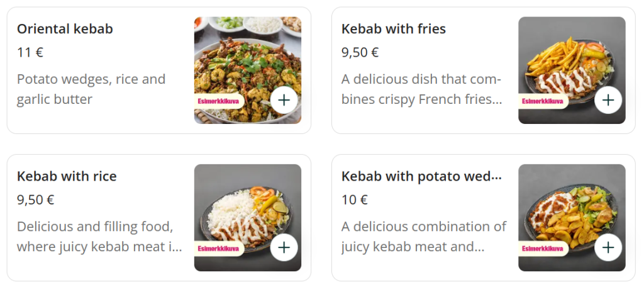Screen dimensions: 644x287
Task: Click the Kebab with fries title
Action: 393,29
